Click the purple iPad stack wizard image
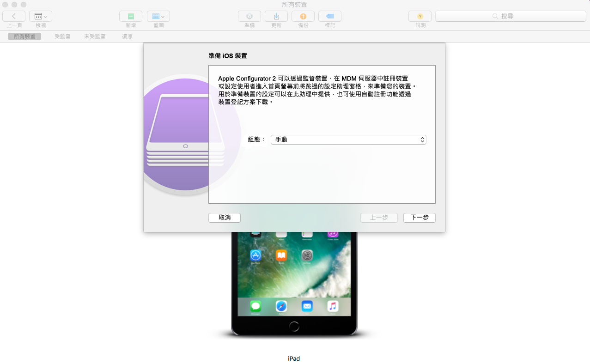This screenshot has width=590, height=364. click(192, 134)
